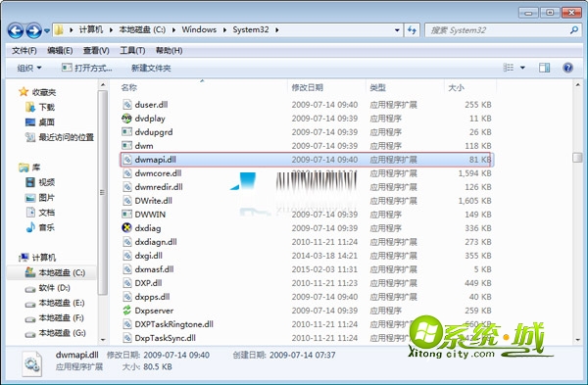The height and width of the screenshot is (385, 588).
Task: Open address bar history dropdown
Action: 397,30
